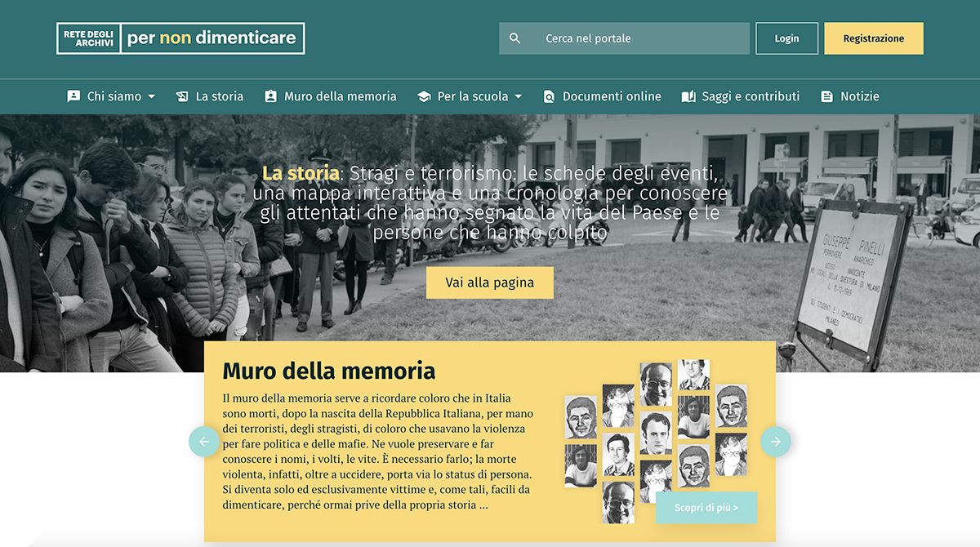Advance to next carousel slide arrow

click(776, 442)
